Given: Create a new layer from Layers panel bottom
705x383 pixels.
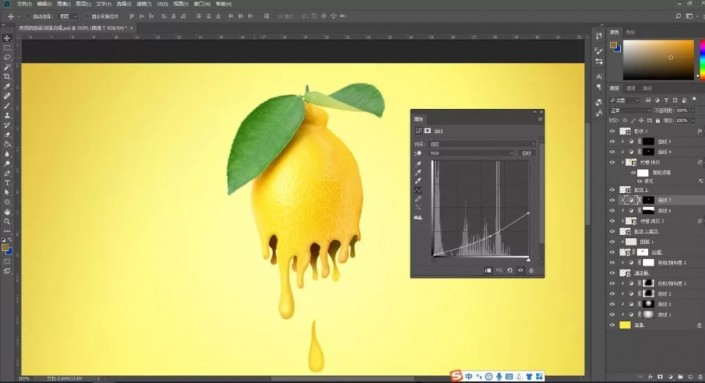Looking at the screenshot, I should tap(690, 377).
